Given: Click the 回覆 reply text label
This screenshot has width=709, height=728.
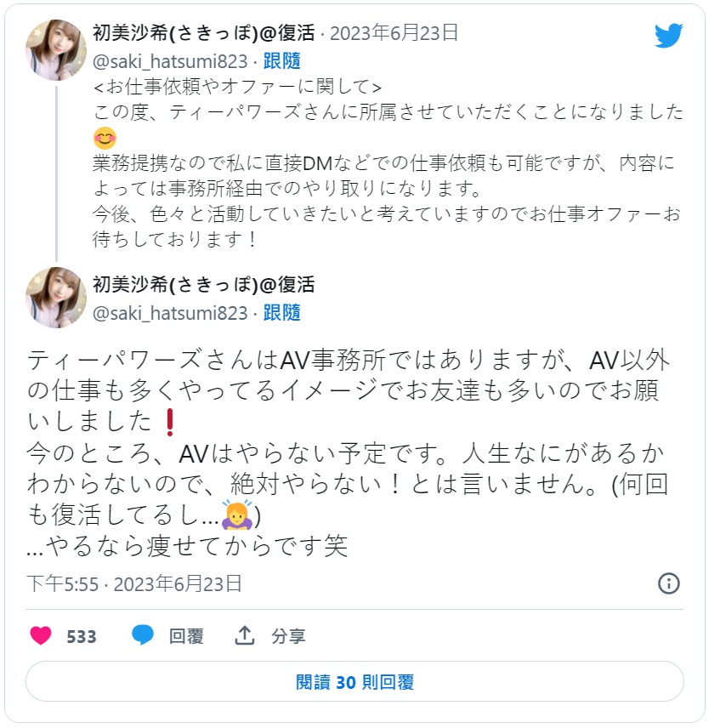Looking at the screenshot, I should click(x=186, y=636).
